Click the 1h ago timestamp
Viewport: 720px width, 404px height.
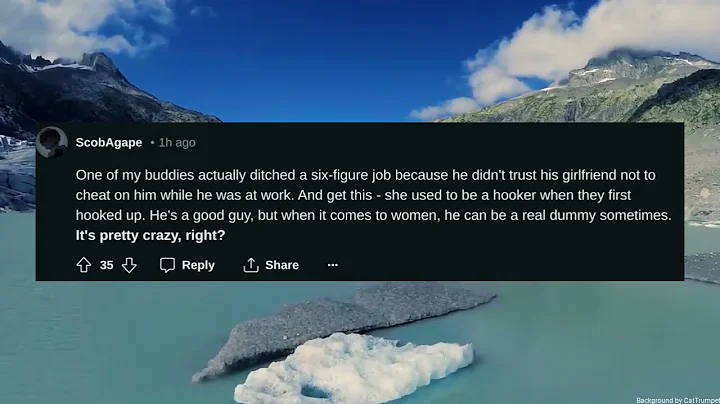(177, 143)
